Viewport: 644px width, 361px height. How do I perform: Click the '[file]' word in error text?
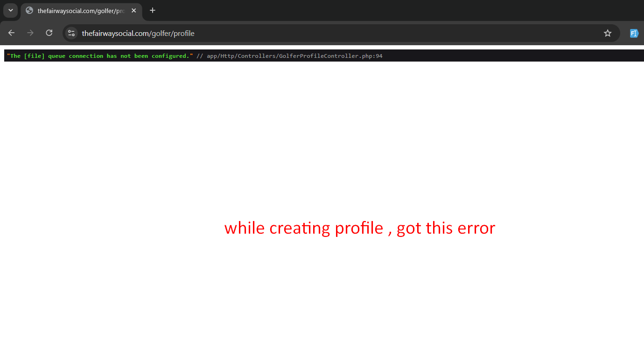(34, 56)
